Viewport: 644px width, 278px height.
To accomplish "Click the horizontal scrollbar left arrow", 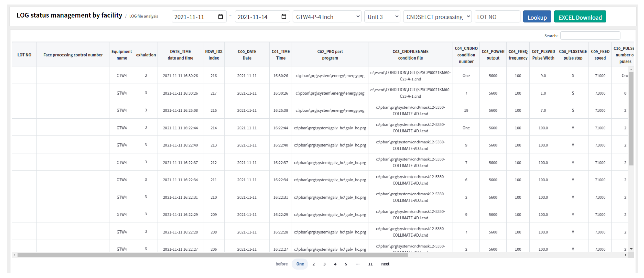I will click(x=15, y=255).
